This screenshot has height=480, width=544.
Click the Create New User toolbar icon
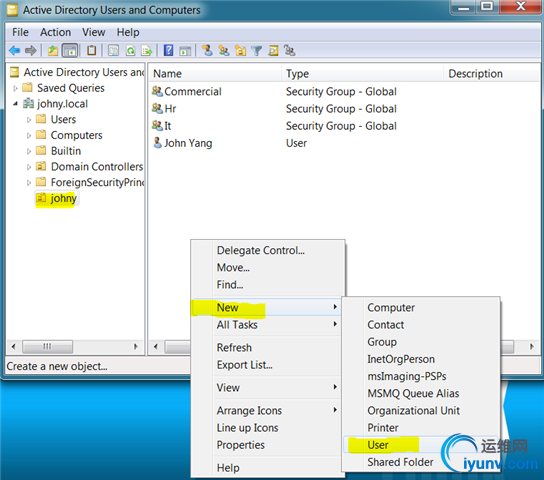coord(207,51)
